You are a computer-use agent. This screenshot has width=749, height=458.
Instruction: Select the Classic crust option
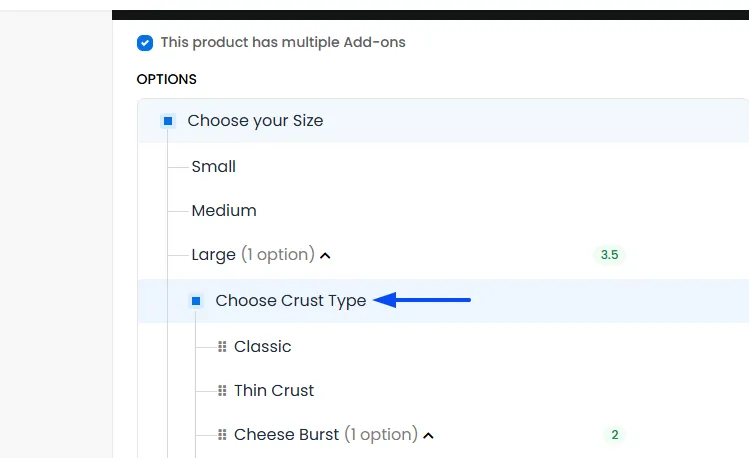(263, 347)
